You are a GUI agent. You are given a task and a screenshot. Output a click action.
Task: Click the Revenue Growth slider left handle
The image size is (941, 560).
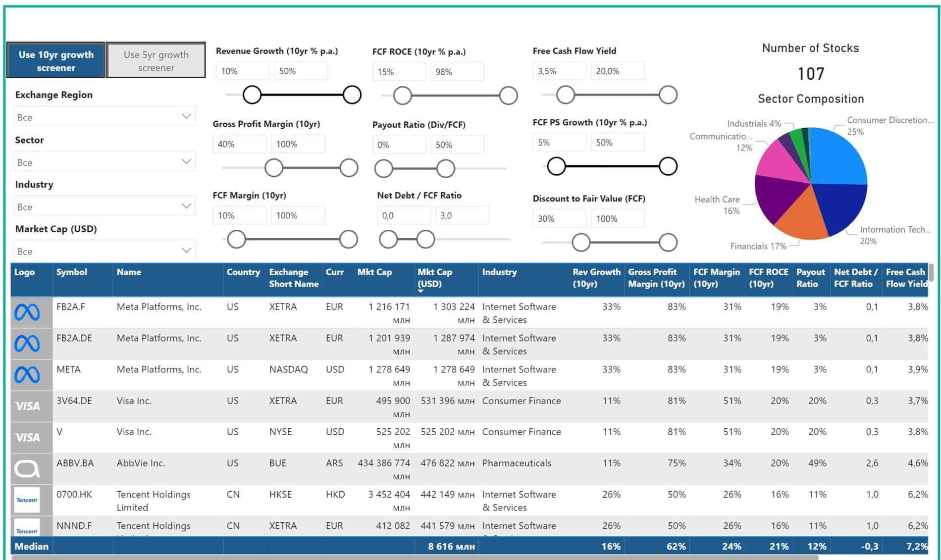252,95
